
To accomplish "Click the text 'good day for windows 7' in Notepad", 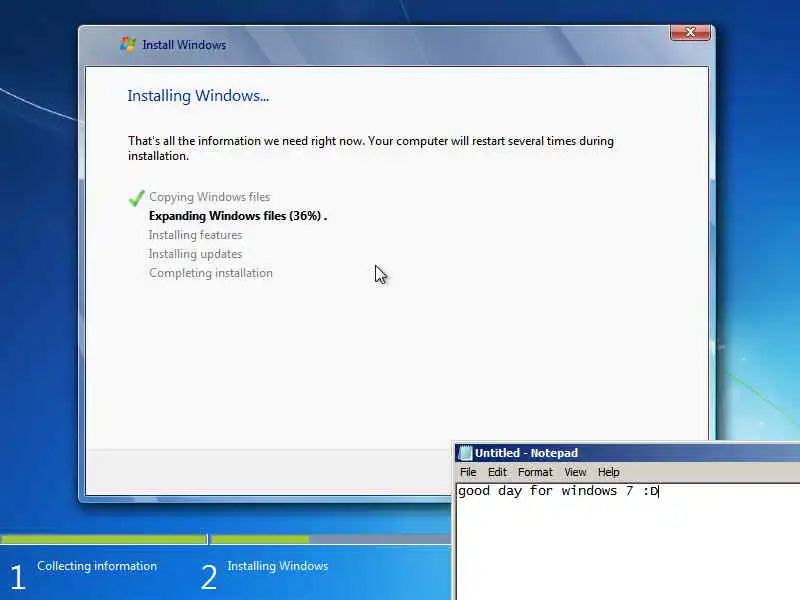I will point(545,491).
